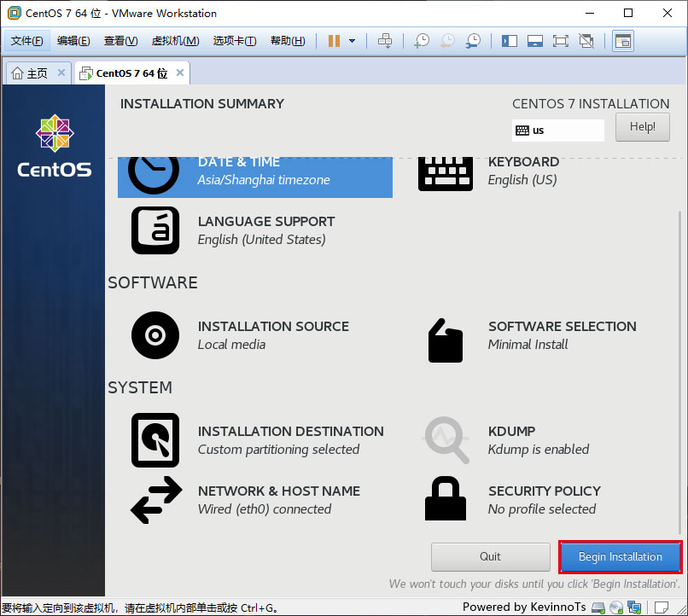Click hard disk status icon in status bar

[x=598, y=607]
